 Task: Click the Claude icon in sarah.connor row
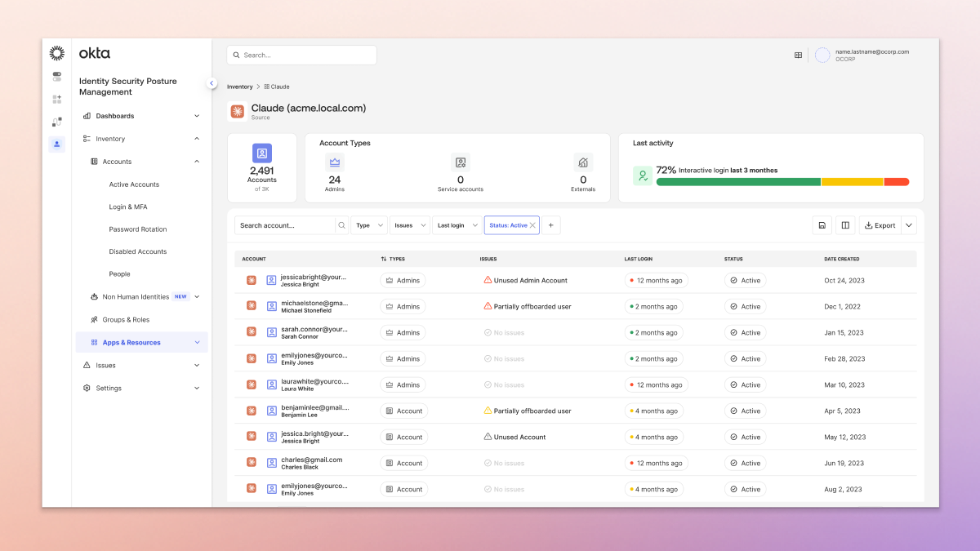[252, 332]
